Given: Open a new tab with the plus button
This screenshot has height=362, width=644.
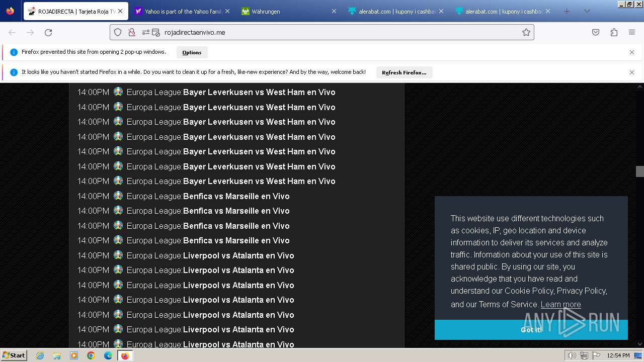Looking at the screenshot, I should point(567,11).
